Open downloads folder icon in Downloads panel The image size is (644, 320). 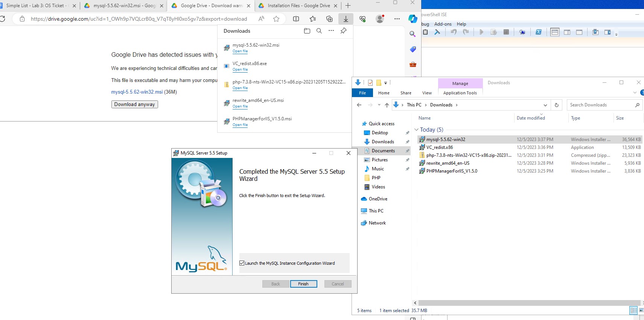(x=307, y=31)
